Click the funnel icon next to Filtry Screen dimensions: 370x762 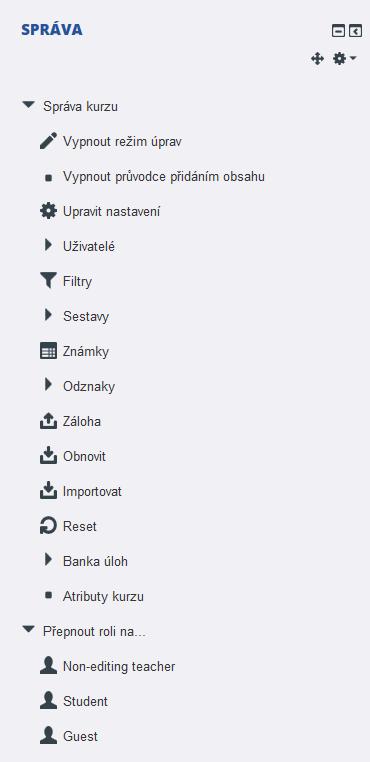[48, 281]
